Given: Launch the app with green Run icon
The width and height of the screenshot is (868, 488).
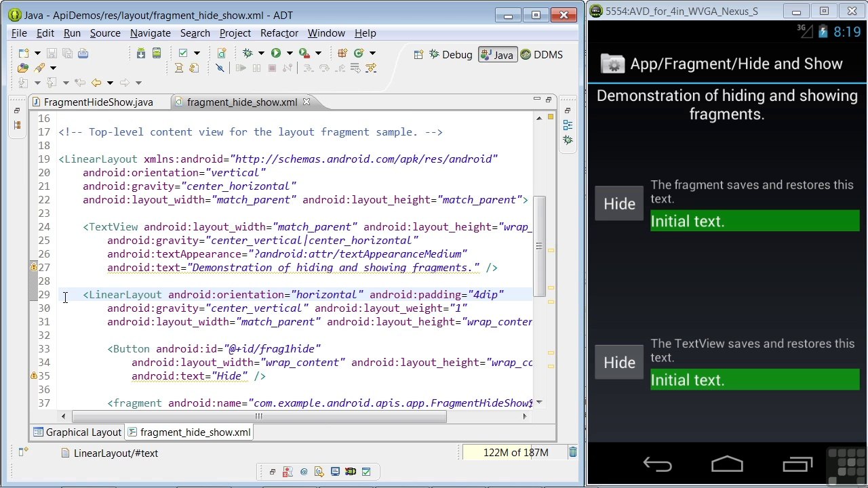Looking at the screenshot, I should click(x=276, y=53).
